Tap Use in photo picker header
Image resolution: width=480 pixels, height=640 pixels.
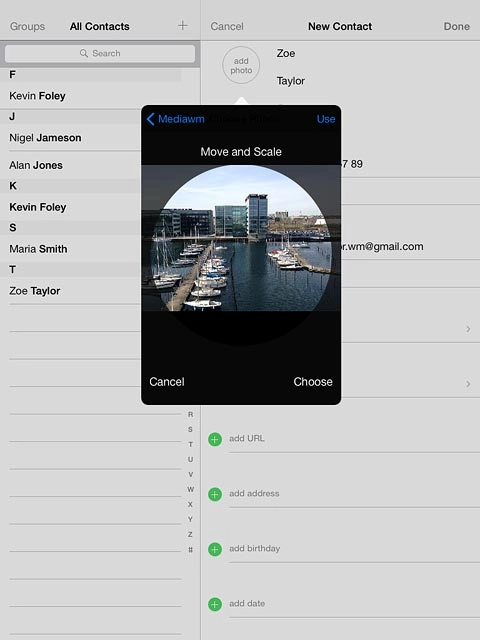pyautogui.click(x=326, y=119)
